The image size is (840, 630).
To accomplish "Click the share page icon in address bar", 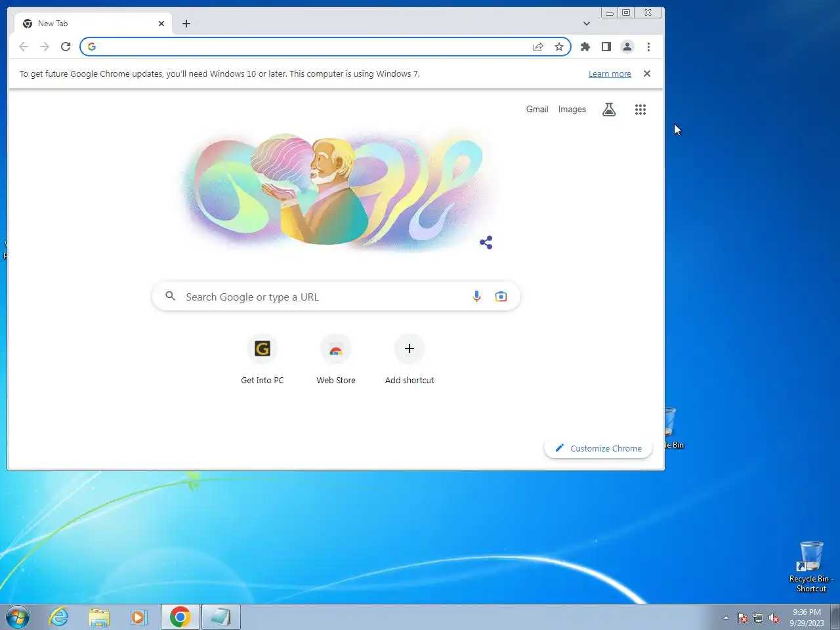I will (538, 47).
